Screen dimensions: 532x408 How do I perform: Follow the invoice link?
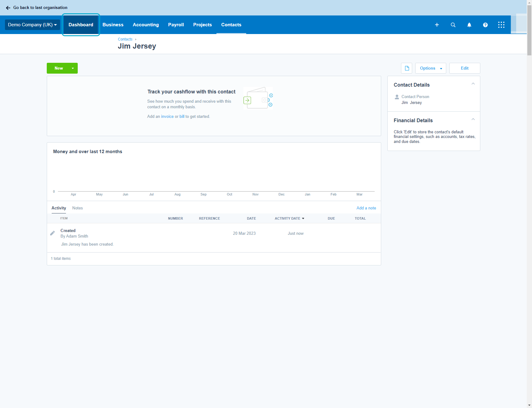[x=167, y=117]
